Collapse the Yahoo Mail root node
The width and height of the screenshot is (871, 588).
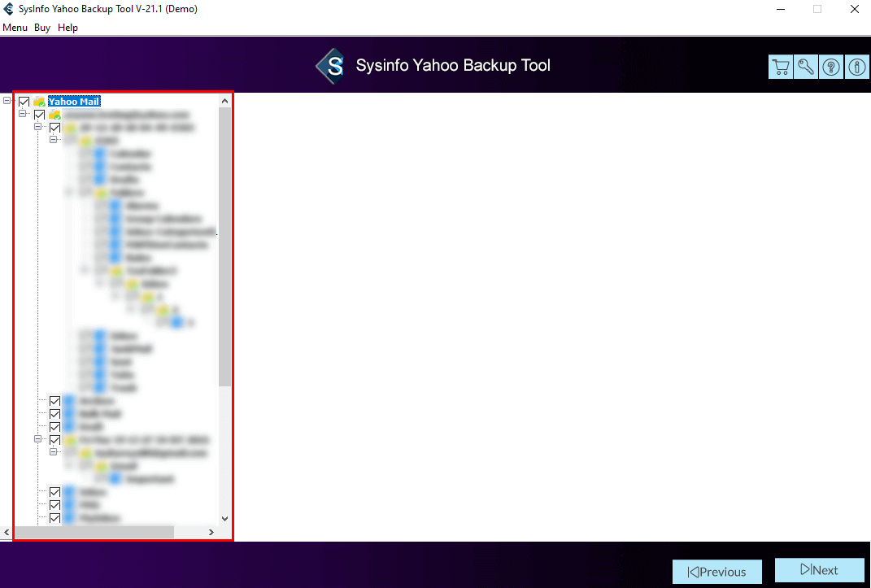(x=7, y=101)
